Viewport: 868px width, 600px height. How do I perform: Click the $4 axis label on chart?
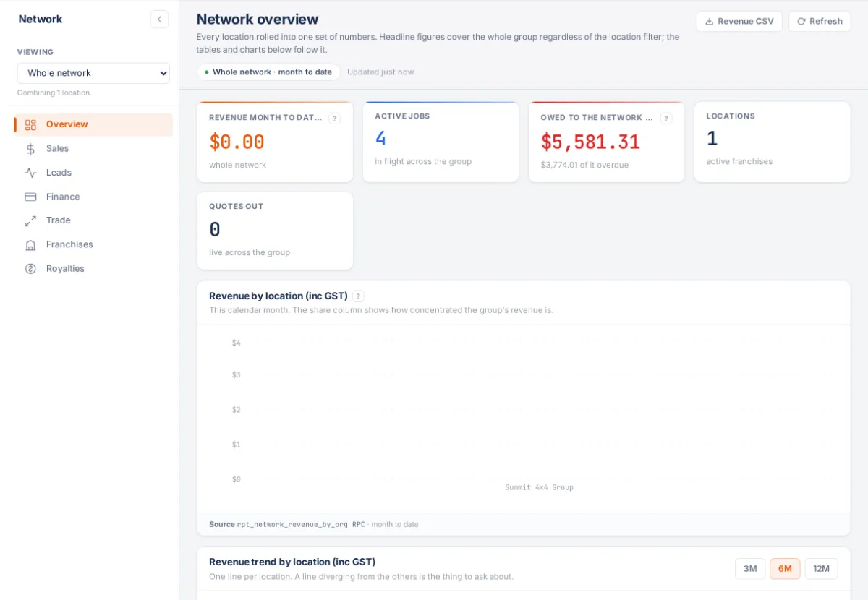pyautogui.click(x=236, y=343)
